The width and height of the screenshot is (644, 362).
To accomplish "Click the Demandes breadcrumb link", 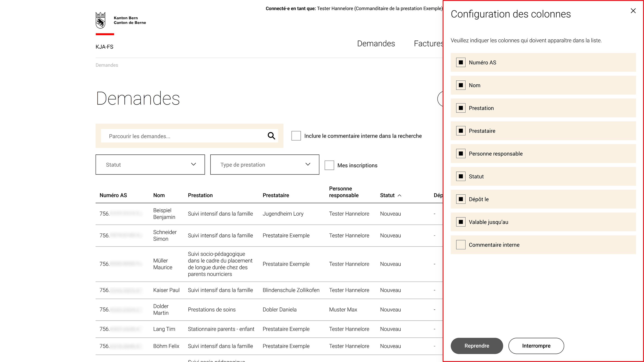I will 107,65.
